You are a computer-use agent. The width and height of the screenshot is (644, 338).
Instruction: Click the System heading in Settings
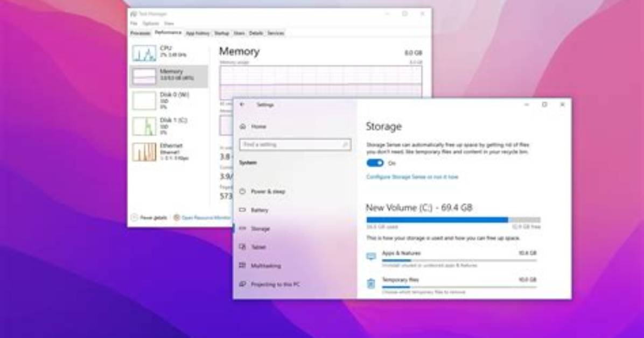[248, 163]
